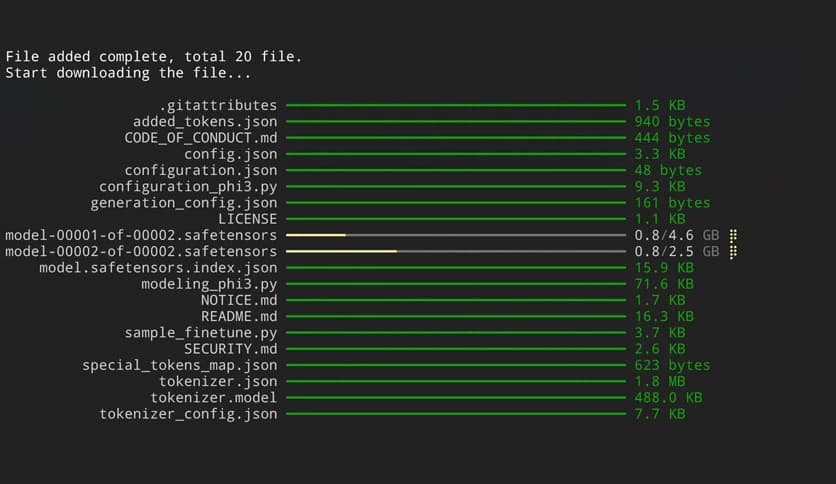Click the README.md completed progress bar
Screen dimensions: 836x484
pyautogui.click(x=455, y=316)
